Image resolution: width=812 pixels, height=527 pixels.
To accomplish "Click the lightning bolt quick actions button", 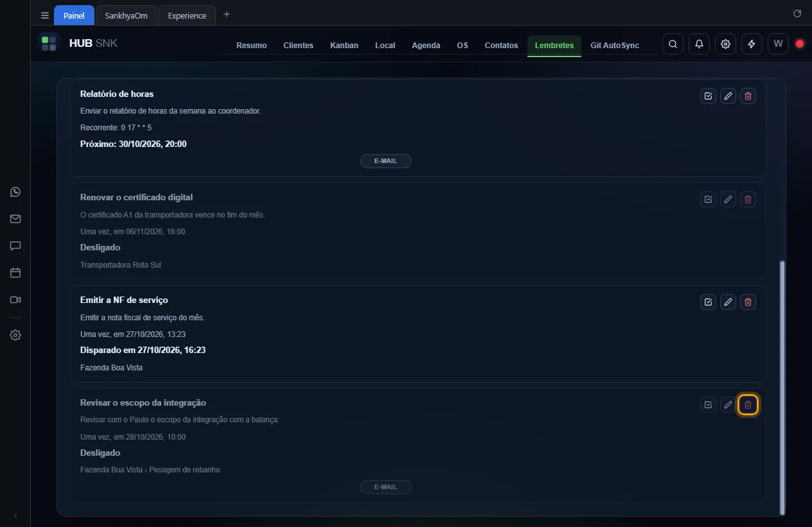I will click(x=752, y=44).
